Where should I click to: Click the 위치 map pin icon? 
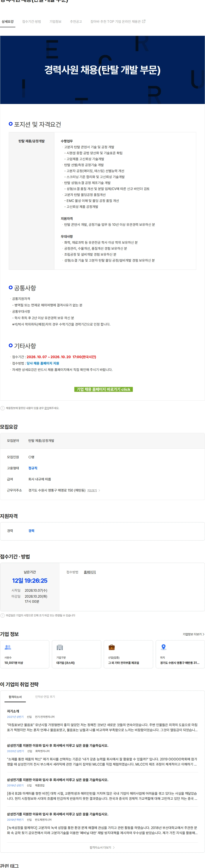(163, 647)
